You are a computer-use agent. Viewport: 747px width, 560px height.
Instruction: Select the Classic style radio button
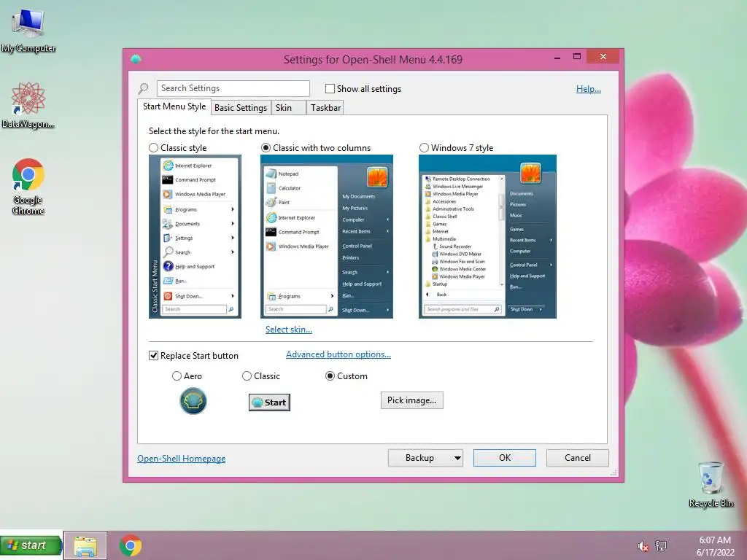[x=153, y=148]
